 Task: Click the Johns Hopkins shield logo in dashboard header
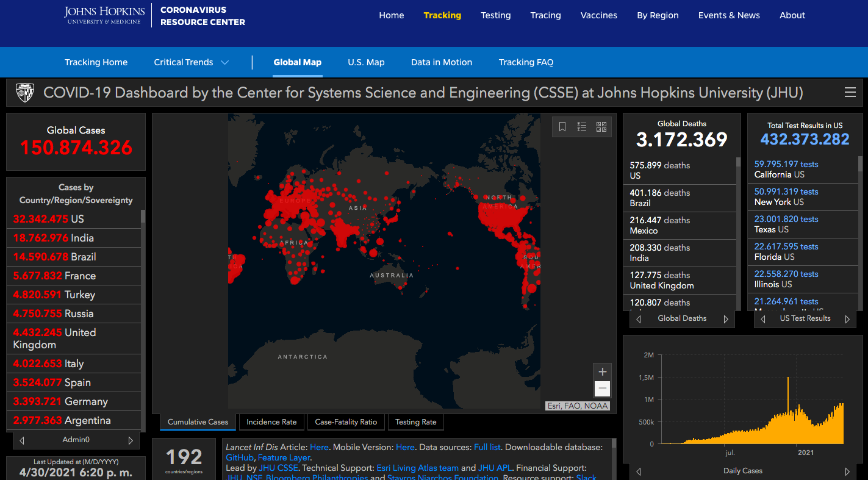[25, 93]
